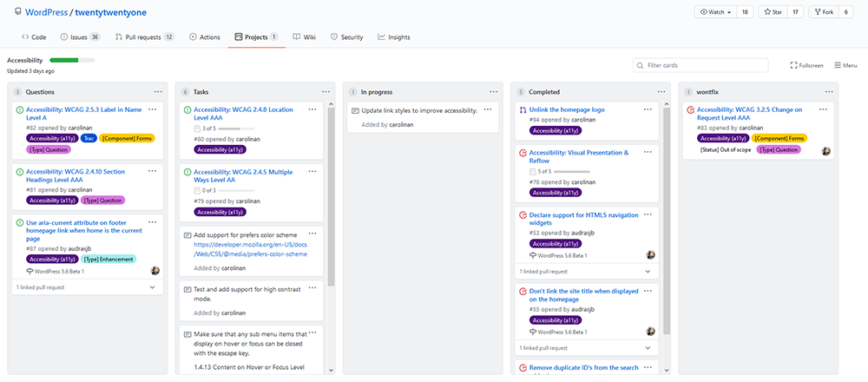Image resolution: width=868 pixels, height=382 pixels.
Task: Switch to the Wiki tab
Action: click(305, 37)
